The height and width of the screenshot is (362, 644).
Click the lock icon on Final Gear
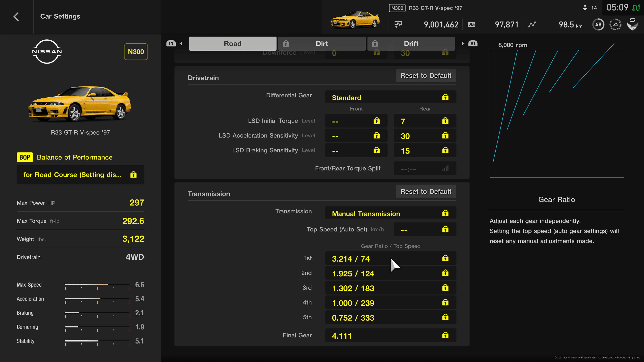pos(445,335)
